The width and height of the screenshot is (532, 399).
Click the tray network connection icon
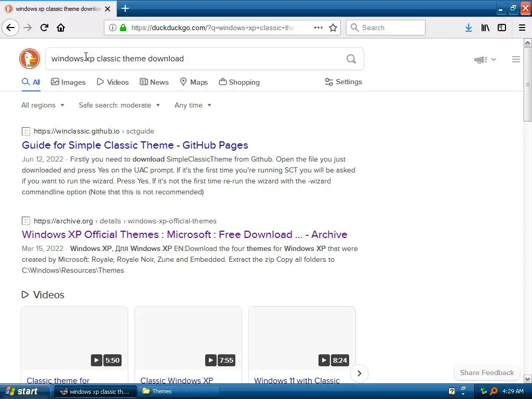pos(484,391)
